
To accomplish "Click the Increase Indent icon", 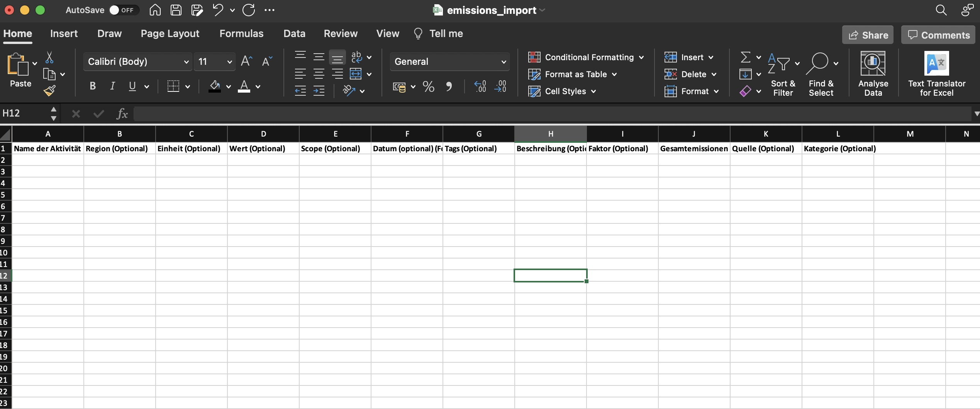I will point(319,91).
